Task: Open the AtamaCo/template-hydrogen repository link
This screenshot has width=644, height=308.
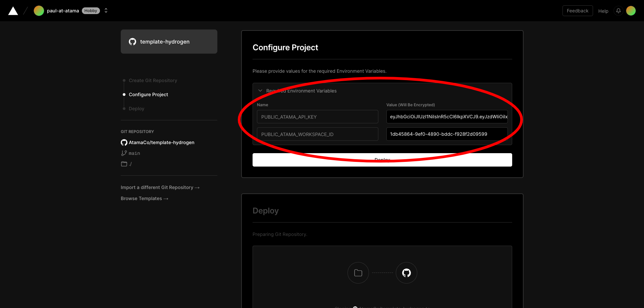Action: click(162, 142)
